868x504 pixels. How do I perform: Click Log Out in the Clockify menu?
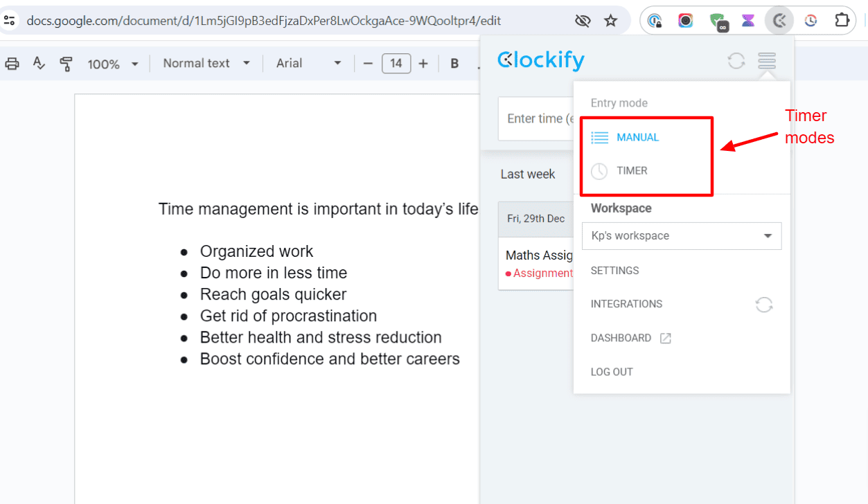click(612, 372)
